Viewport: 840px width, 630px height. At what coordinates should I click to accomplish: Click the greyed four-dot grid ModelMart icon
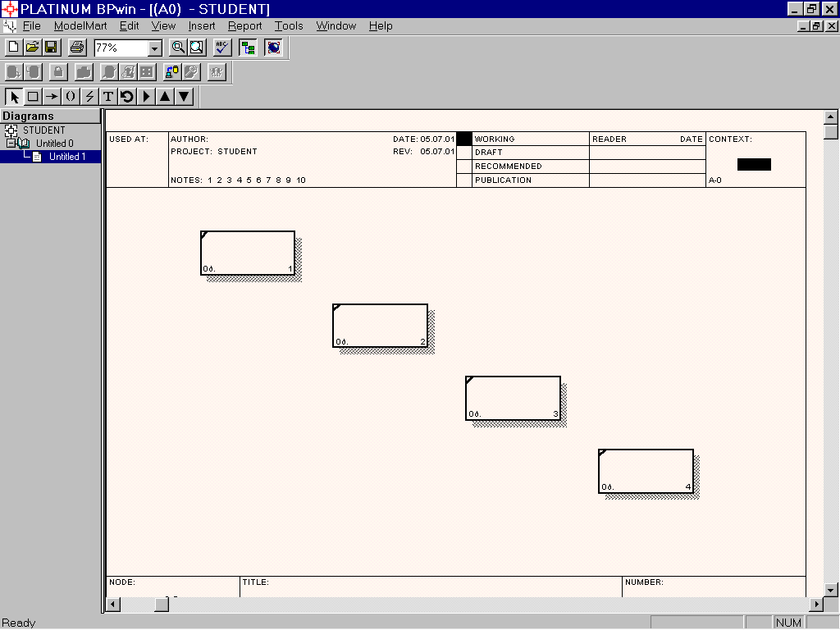[x=146, y=72]
